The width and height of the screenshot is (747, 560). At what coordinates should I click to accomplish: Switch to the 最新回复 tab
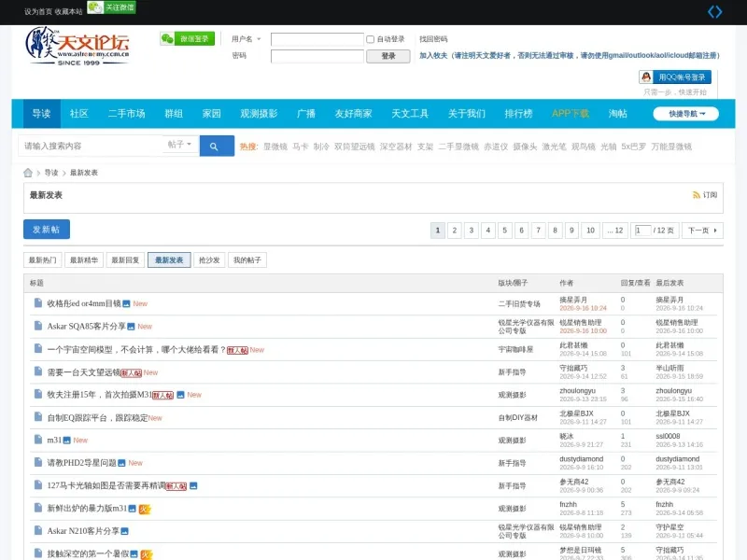125,260
